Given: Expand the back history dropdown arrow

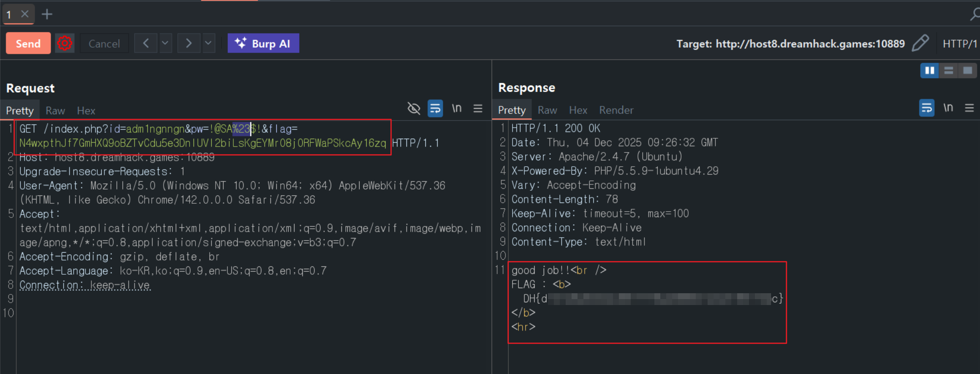Looking at the screenshot, I should 165,43.
